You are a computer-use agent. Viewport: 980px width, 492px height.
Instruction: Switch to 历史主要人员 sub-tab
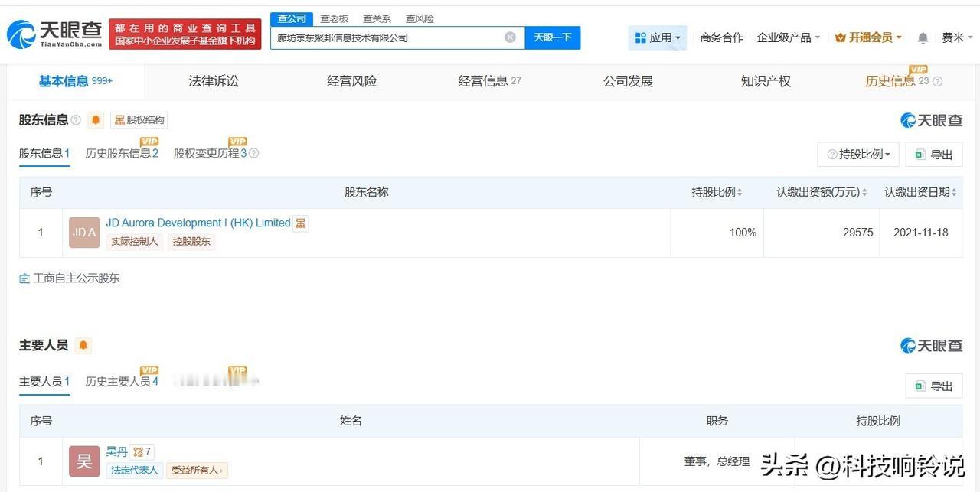[x=122, y=381]
